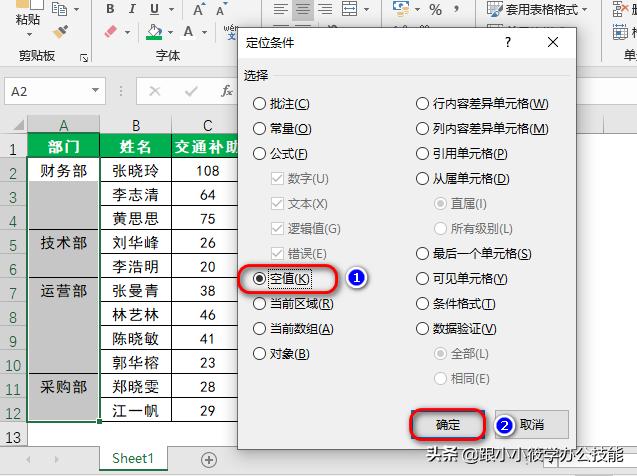Open the fill color dropdown arrow
Image resolution: width=637 pixels, height=476 pixels.
[170, 32]
